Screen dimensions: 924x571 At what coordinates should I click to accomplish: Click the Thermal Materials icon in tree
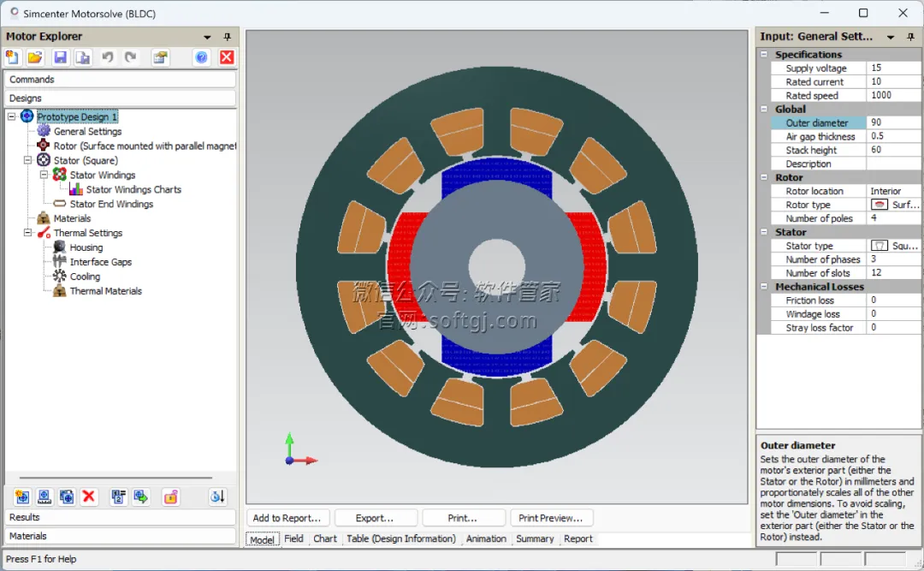coord(60,290)
